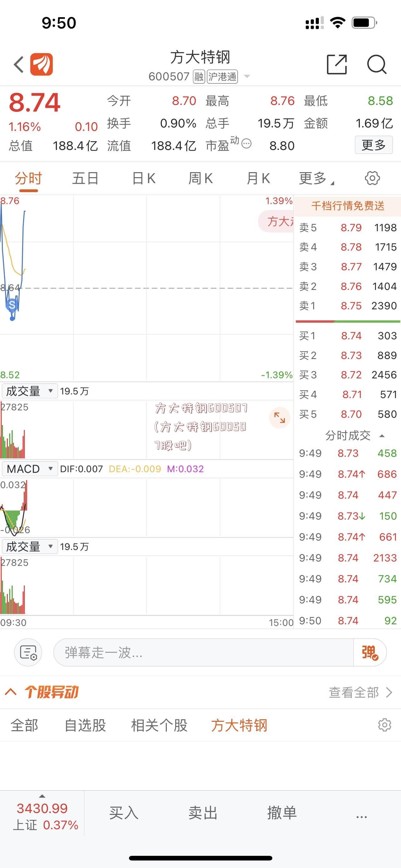
Task: Tap the 方大特钢 stock title
Action: 200,57
